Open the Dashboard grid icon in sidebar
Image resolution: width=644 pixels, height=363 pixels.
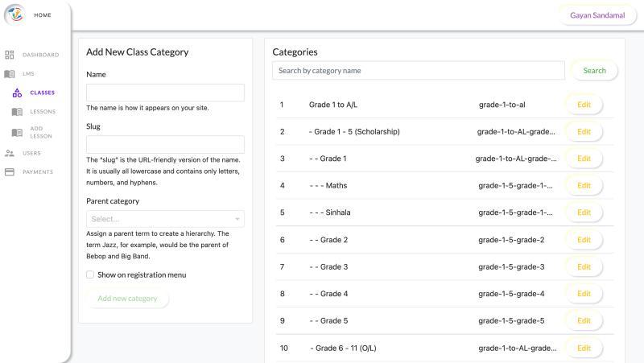pyautogui.click(x=10, y=55)
